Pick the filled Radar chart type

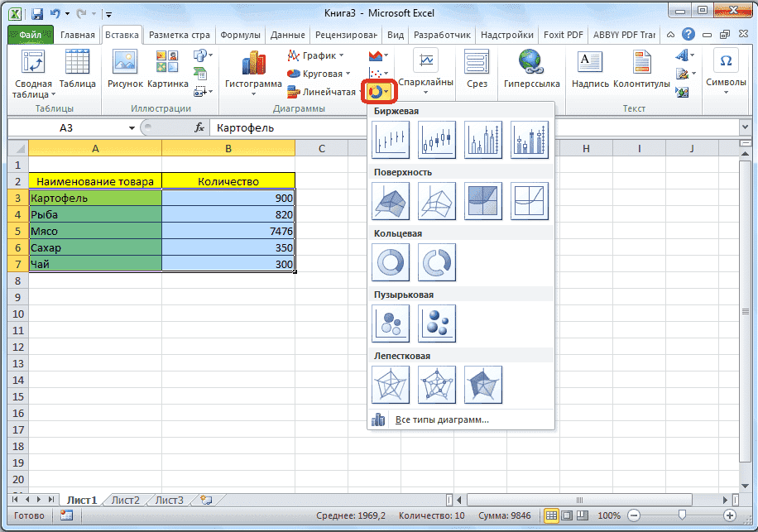(483, 384)
